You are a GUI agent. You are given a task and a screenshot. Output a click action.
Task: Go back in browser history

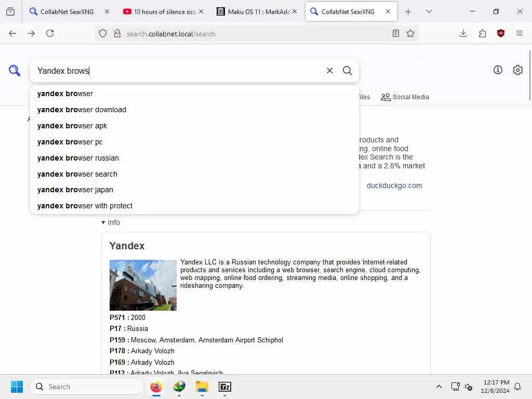tap(12, 33)
